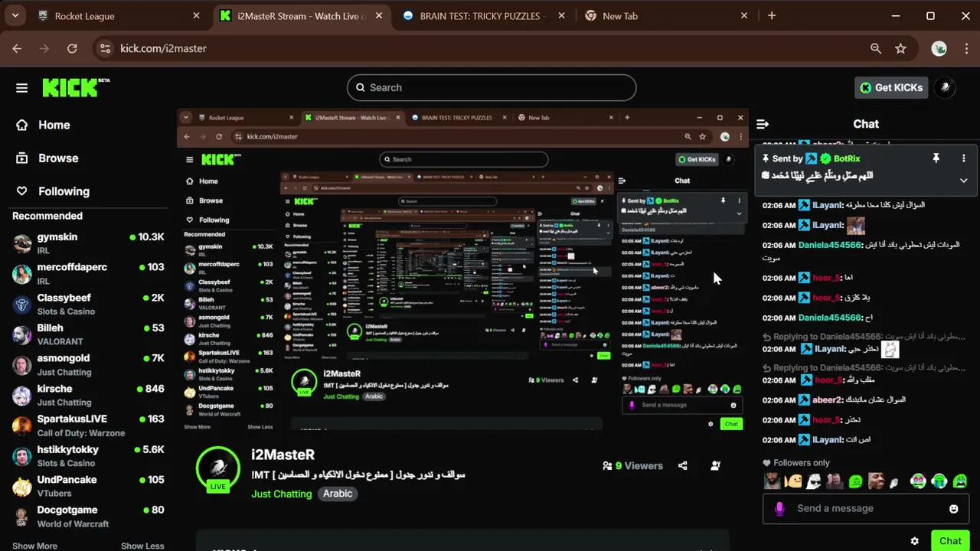Click the Followers only heart label
This screenshot has height=551, width=980.
pos(796,463)
